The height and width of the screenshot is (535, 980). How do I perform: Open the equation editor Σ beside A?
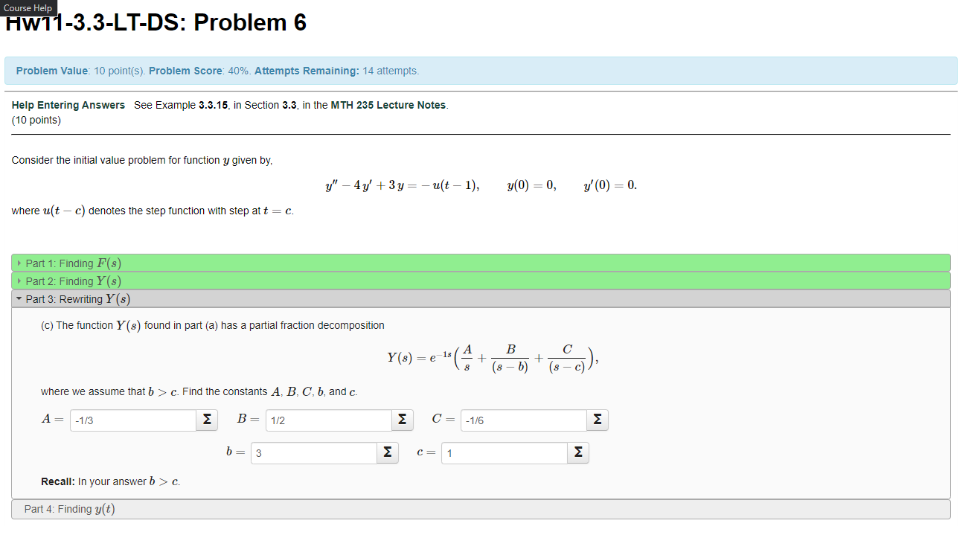(x=206, y=419)
